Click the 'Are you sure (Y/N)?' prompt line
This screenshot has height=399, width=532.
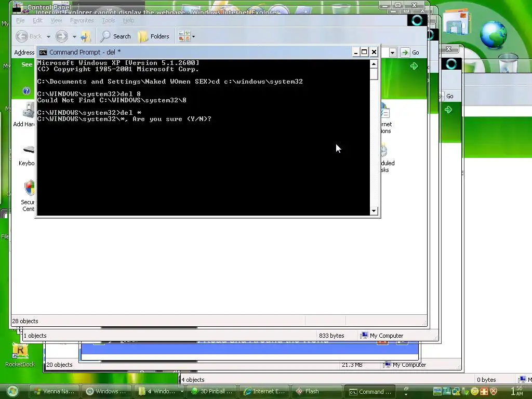click(124, 119)
